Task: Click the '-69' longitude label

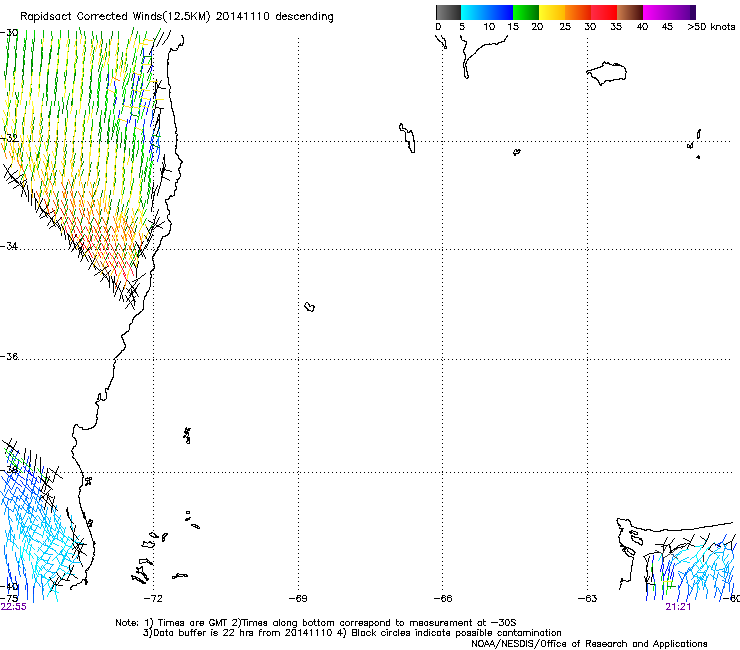Action: click(298, 599)
